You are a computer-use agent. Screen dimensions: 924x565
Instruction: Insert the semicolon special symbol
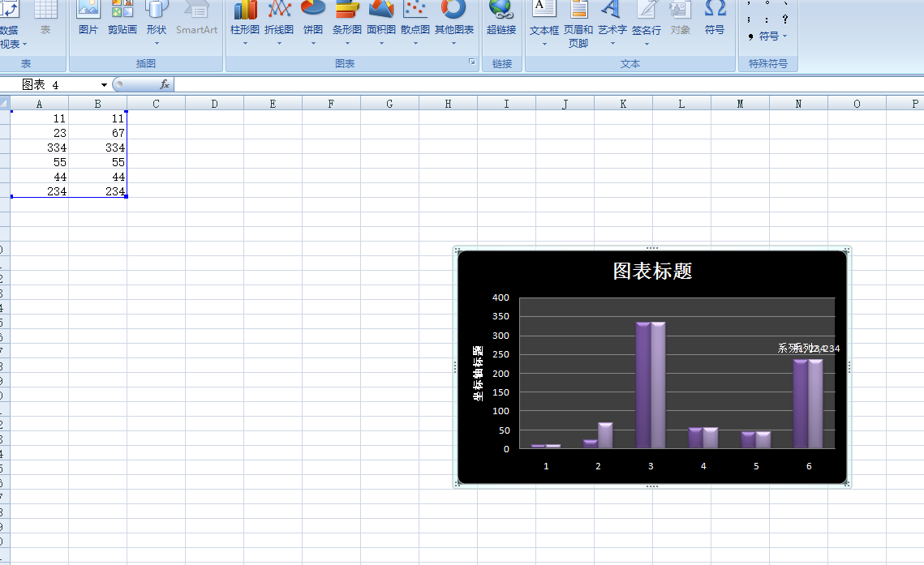pyautogui.click(x=749, y=19)
